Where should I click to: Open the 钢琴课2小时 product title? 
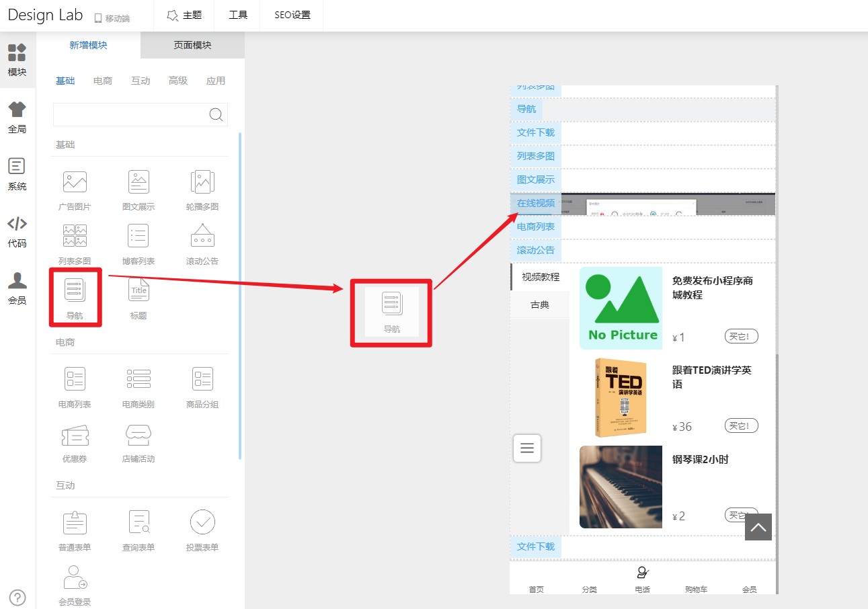pyautogui.click(x=701, y=459)
